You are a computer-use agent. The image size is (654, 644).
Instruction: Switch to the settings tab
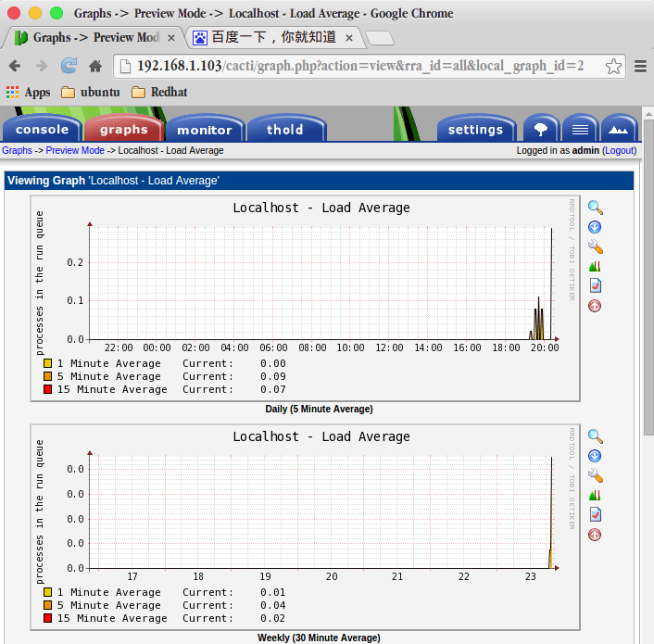pos(475,129)
